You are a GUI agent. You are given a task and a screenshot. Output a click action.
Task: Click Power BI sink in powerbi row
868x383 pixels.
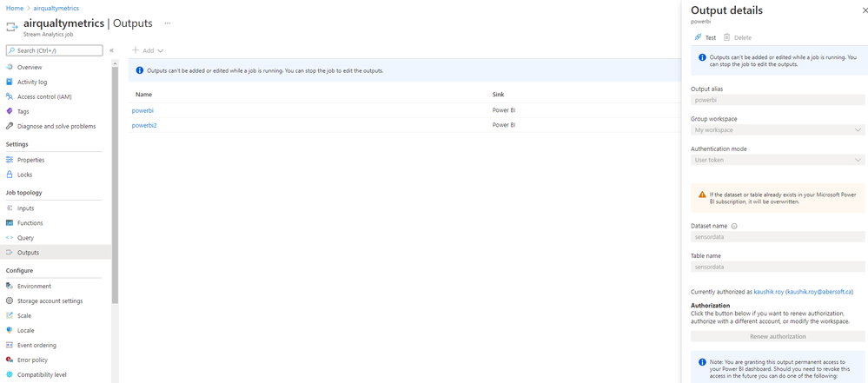[504, 110]
